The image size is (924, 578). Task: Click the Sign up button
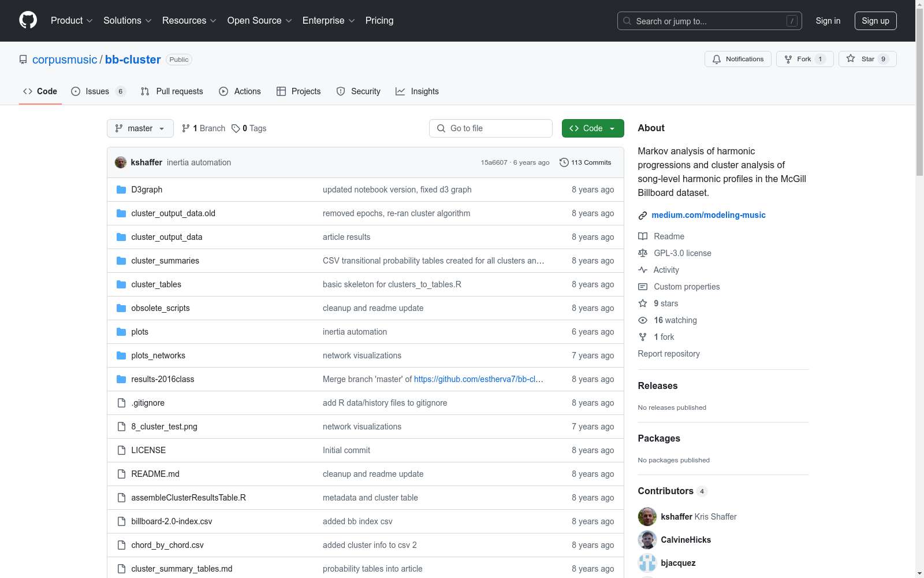click(x=875, y=21)
